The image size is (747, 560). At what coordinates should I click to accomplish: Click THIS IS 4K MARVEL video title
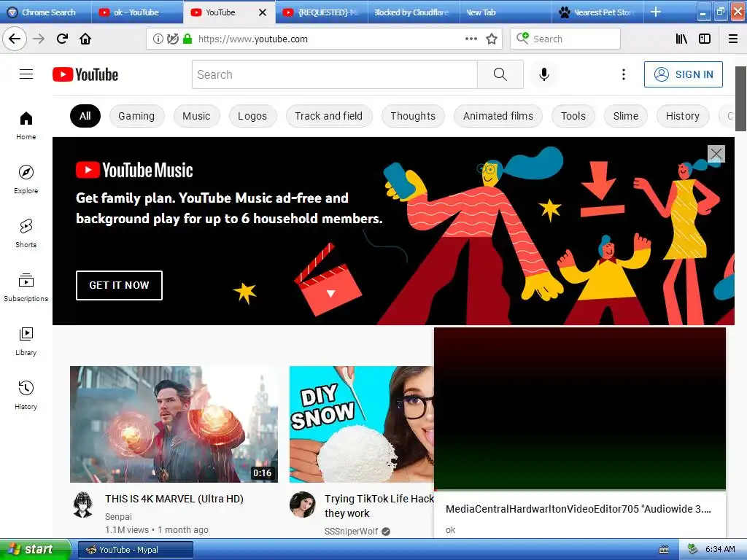(x=174, y=499)
